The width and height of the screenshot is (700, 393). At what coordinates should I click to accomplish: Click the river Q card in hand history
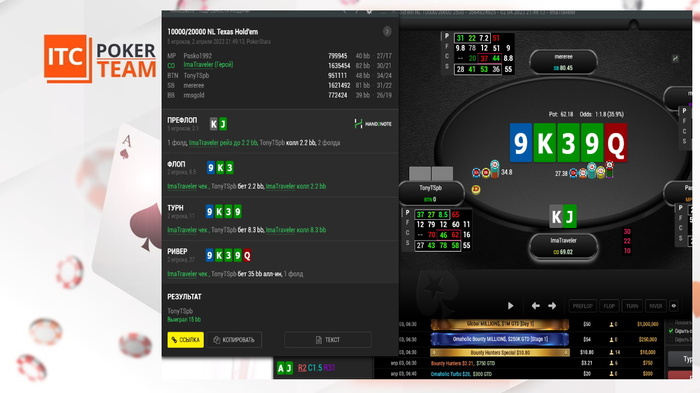point(247,255)
